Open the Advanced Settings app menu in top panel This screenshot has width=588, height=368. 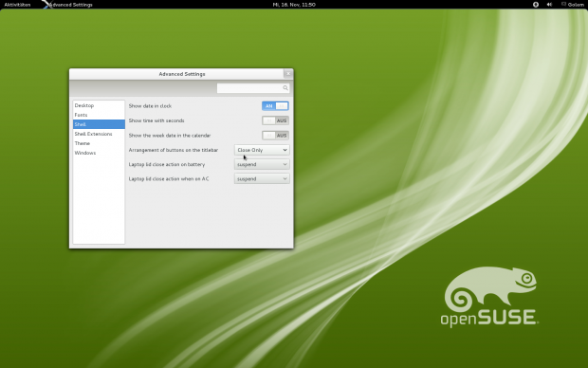point(68,5)
